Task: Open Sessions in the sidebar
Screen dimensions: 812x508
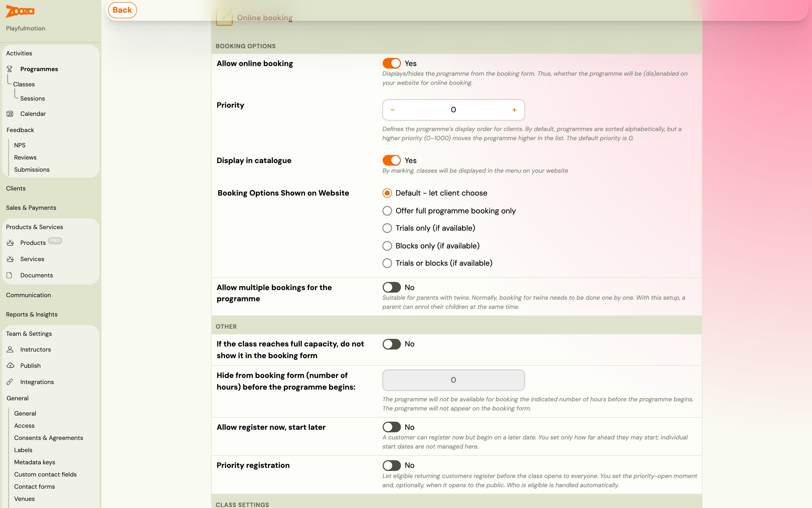Action: (32, 99)
